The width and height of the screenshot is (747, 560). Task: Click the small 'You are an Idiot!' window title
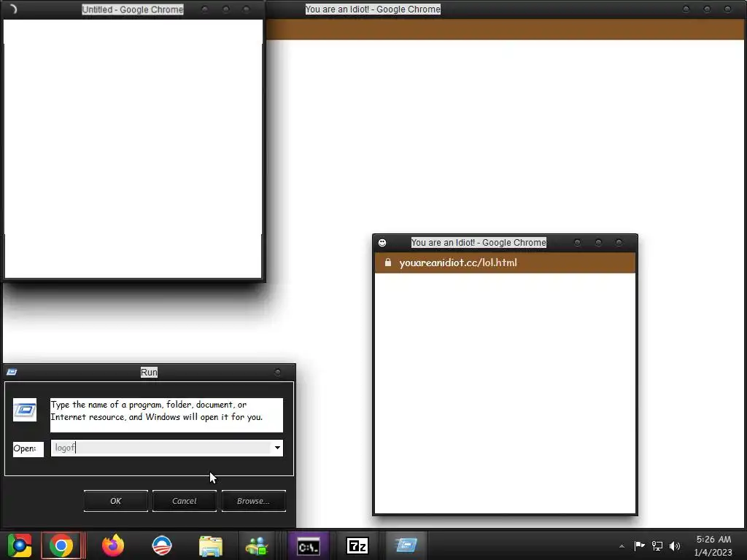click(x=479, y=242)
